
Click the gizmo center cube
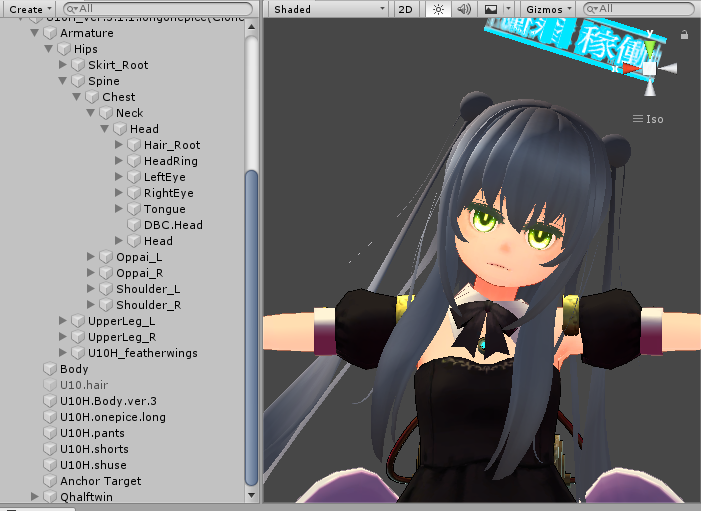[650, 68]
